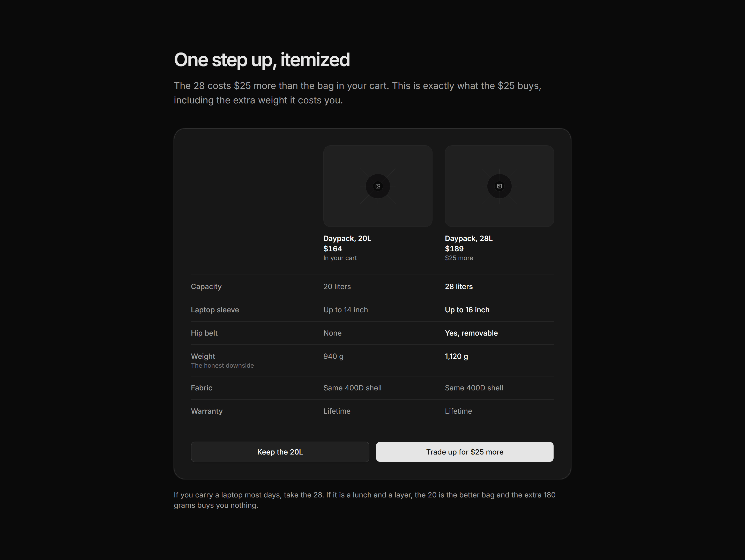Select the Daypack, 28L product name
The width and height of the screenshot is (745, 560).
pyautogui.click(x=468, y=239)
